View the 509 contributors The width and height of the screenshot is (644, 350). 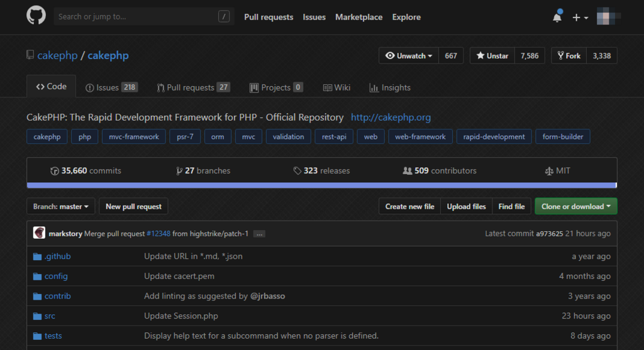tap(440, 171)
